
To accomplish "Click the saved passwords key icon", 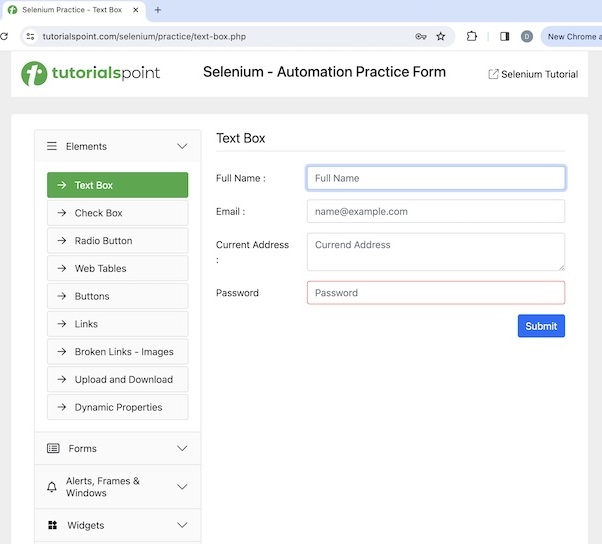I will pyautogui.click(x=421, y=36).
